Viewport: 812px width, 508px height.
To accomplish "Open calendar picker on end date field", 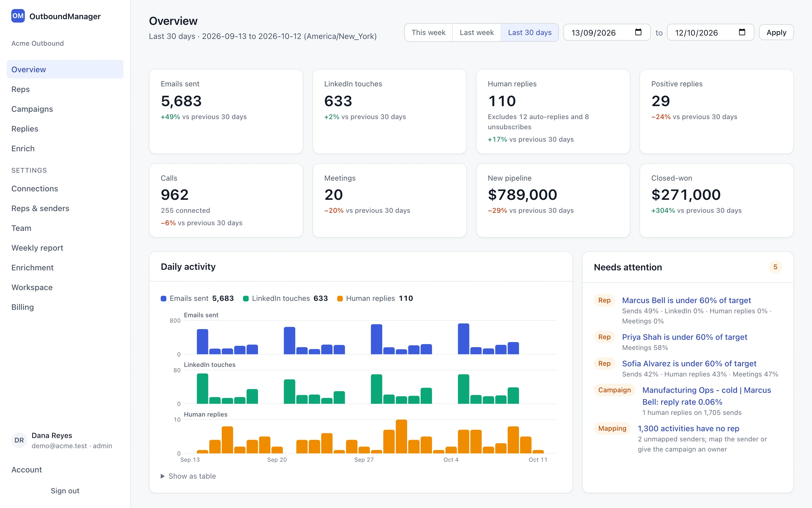I will point(742,32).
